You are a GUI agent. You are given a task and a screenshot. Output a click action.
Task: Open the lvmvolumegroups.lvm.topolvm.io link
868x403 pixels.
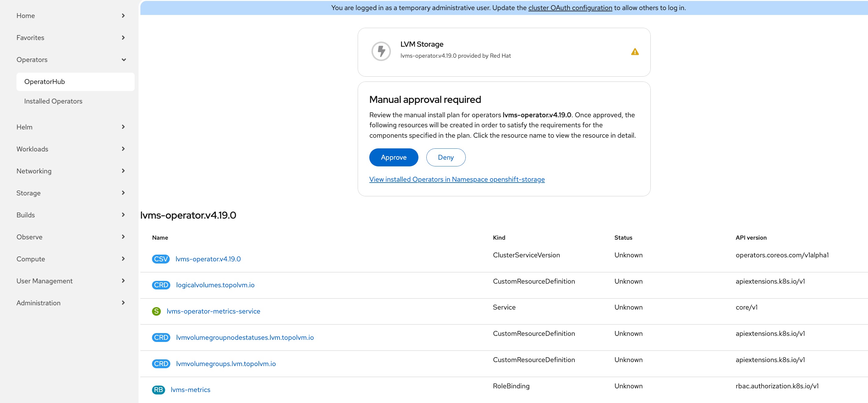(x=226, y=364)
